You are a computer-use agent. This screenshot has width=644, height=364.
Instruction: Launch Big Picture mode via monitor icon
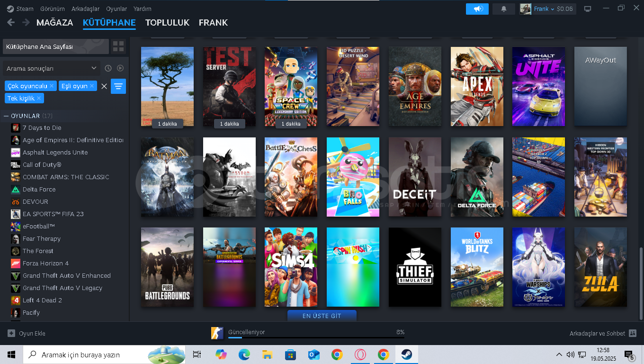click(588, 9)
